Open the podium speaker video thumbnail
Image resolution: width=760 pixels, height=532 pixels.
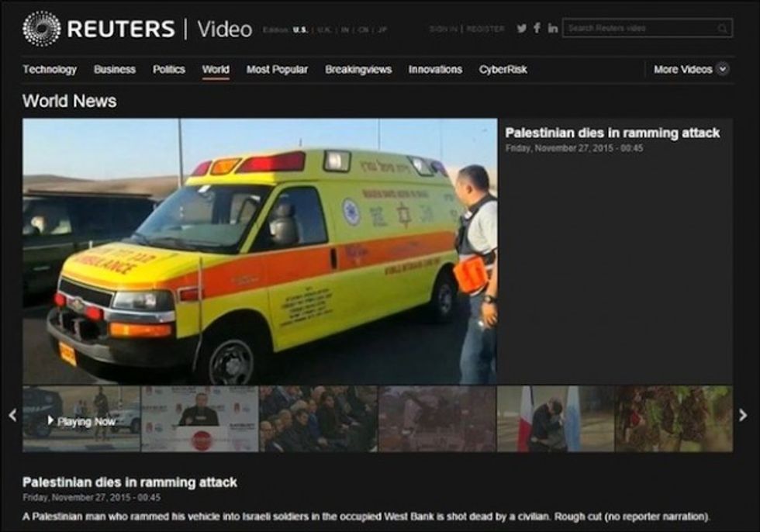[200, 419]
